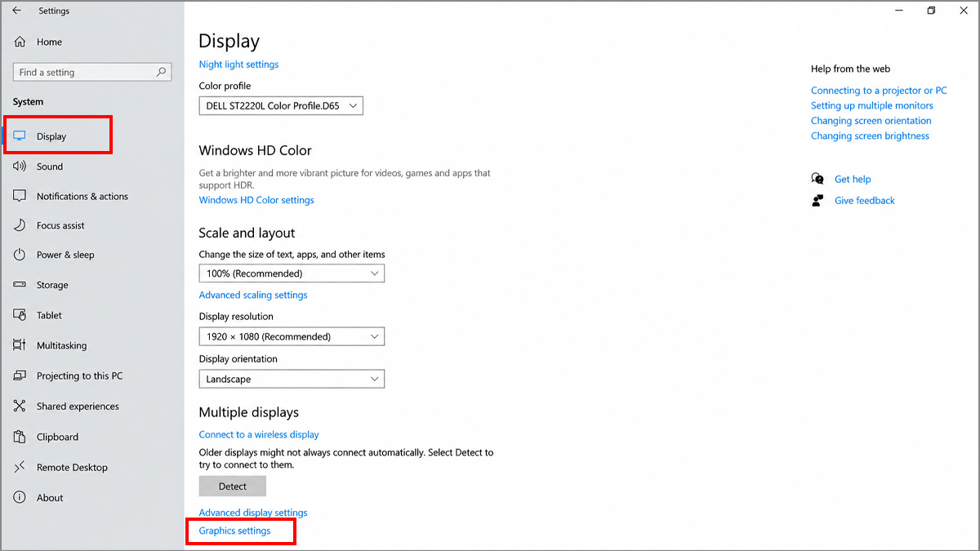Click the restore window button
Screen dimensions: 980x551
tap(931, 11)
